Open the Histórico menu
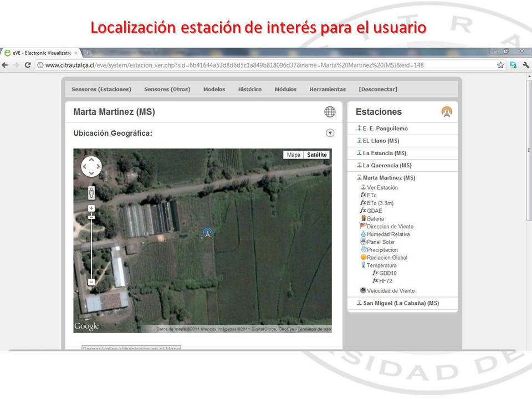This screenshot has height=399, width=532. 250,89
